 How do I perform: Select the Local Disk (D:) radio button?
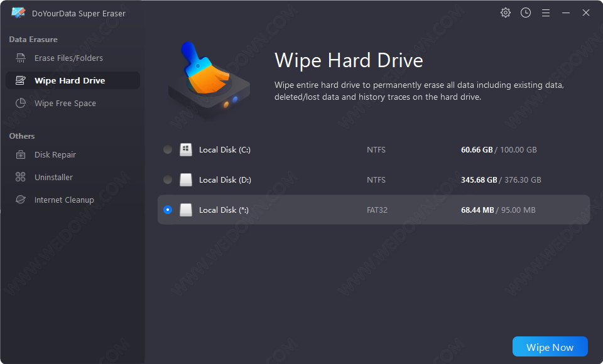coord(168,179)
